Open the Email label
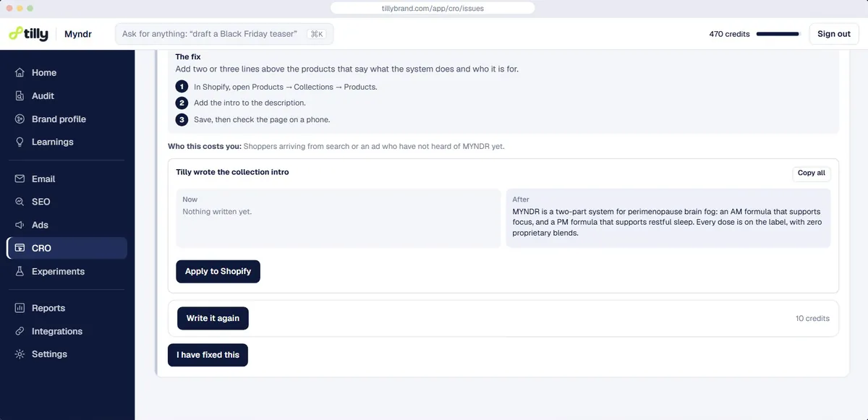The height and width of the screenshot is (420, 868). (x=43, y=179)
